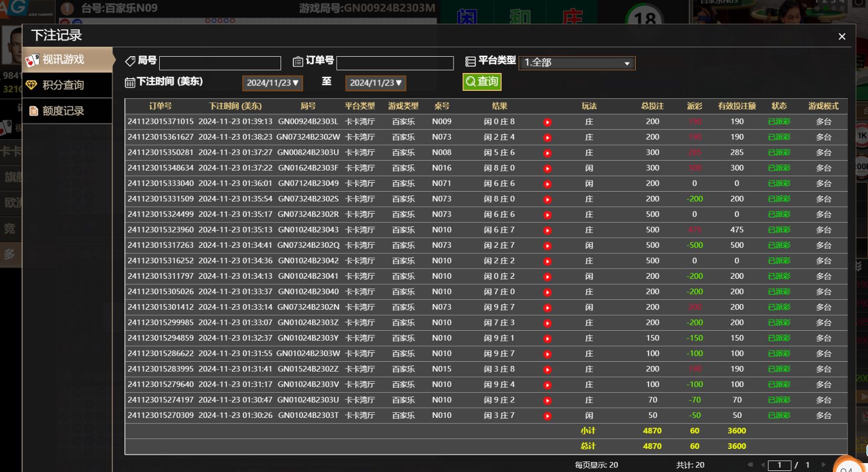Go to next page arrow
The width and height of the screenshot is (868, 472).
823,465
